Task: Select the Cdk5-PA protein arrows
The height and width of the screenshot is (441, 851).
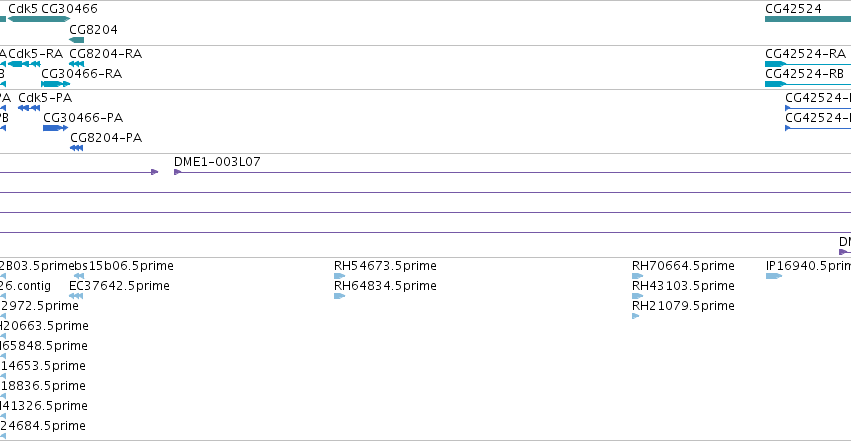Action: [x=29, y=108]
